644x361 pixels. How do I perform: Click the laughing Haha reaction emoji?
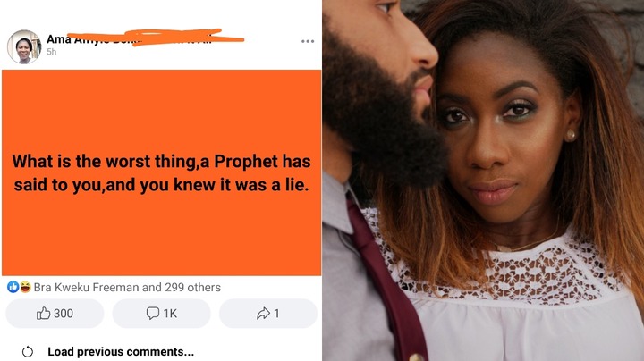click(x=25, y=287)
